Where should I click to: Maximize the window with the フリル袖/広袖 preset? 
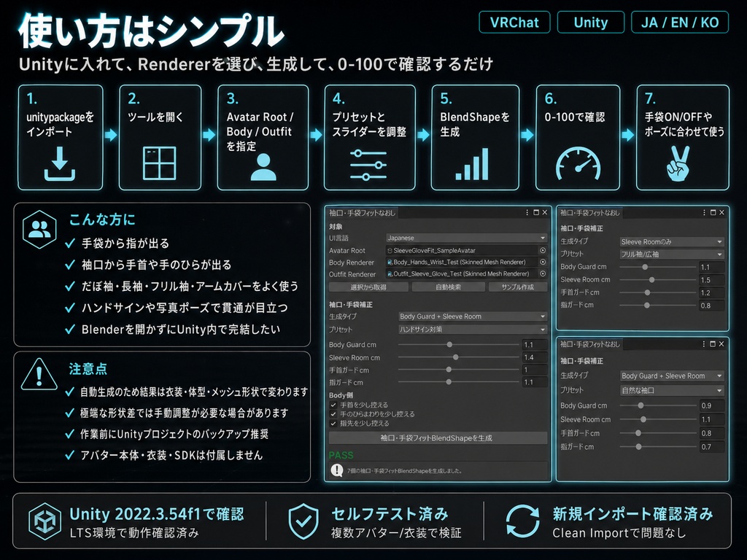[713, 212]
